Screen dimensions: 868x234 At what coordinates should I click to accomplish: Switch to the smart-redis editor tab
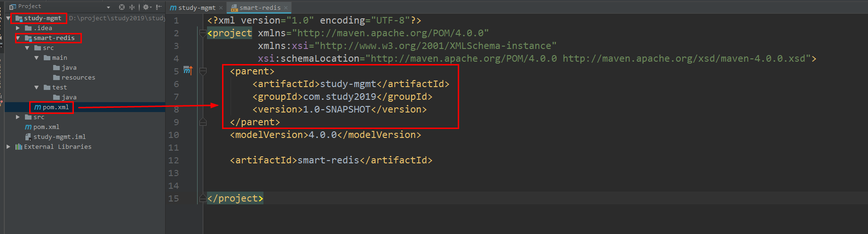[260, 8]
